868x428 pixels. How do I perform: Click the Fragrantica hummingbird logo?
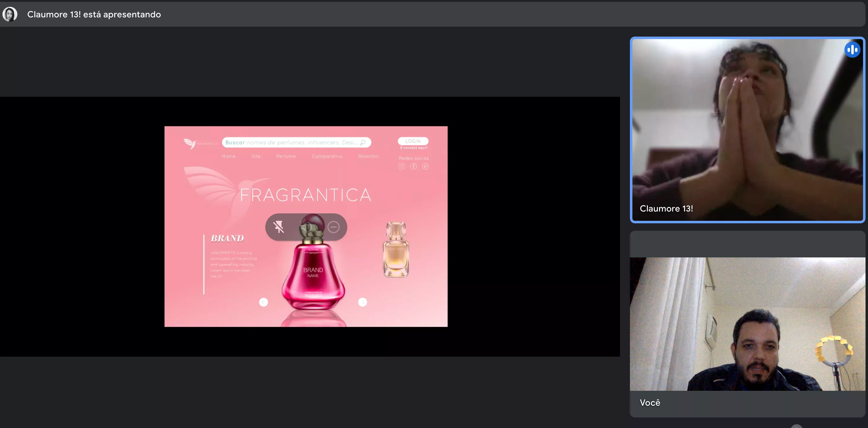(x=190, y=144)
